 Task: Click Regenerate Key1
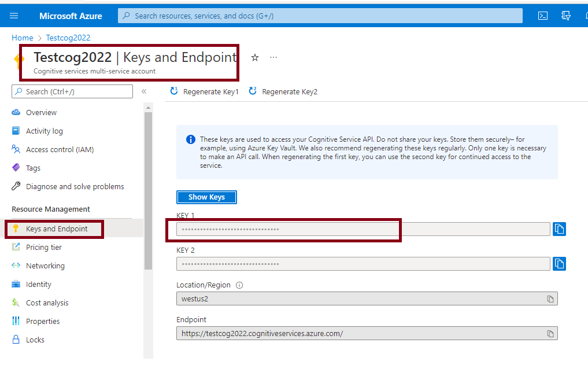click(204, 91)
